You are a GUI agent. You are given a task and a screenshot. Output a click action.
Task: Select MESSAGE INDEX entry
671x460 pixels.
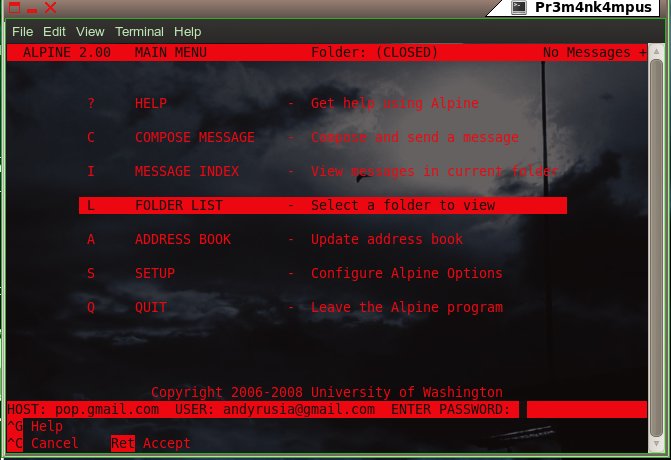click(x=187, y=171)
